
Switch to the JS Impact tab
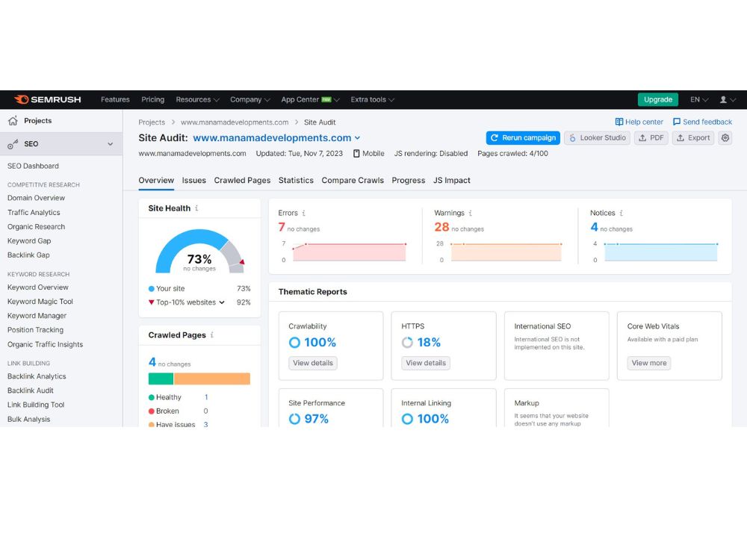coord(452,181)
